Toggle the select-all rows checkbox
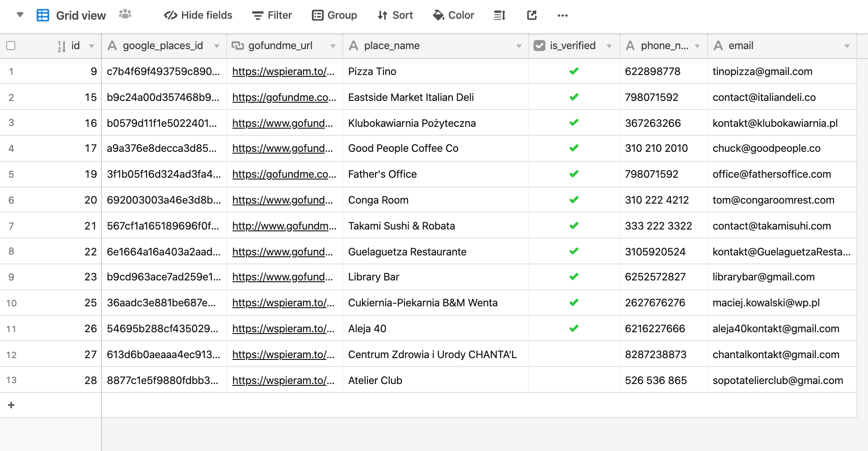The image size is (868, 451). (11, 46)
